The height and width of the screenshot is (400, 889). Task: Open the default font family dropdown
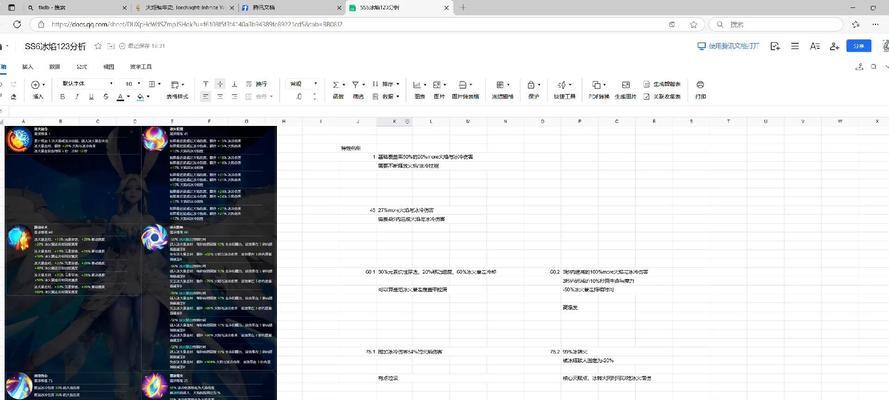point(87,84)
